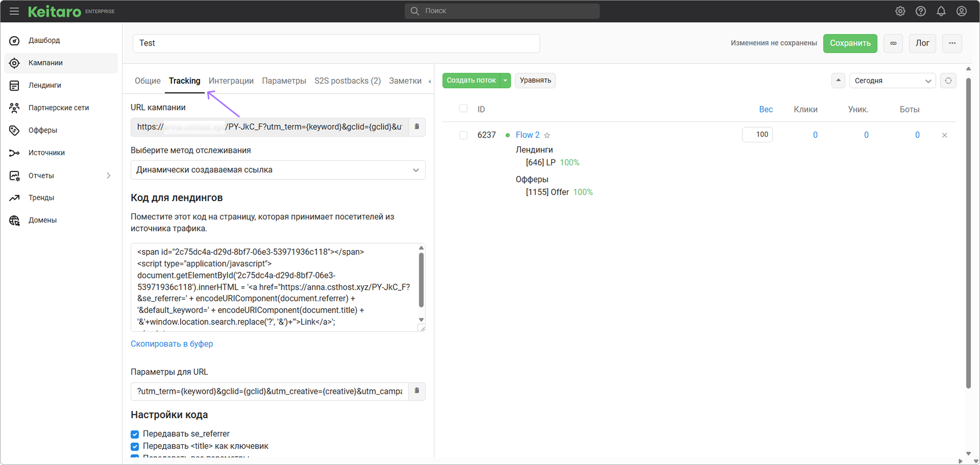Click the search magnifier icon

415,11
